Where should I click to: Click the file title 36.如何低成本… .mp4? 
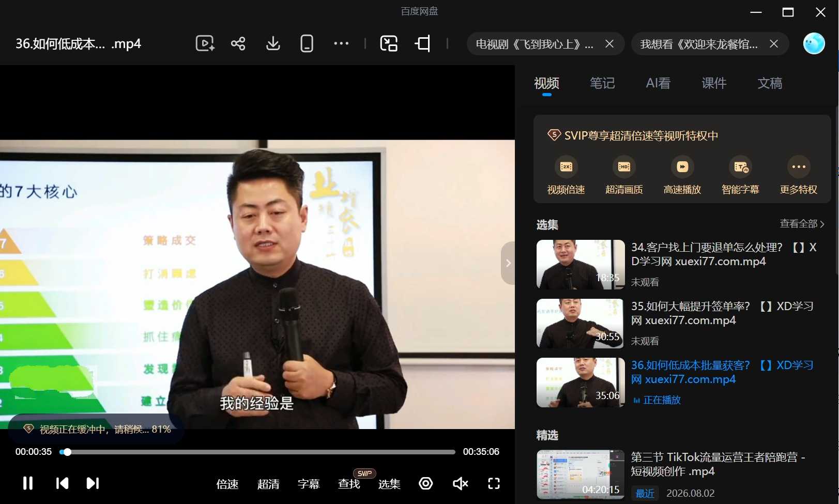point(78,44)
